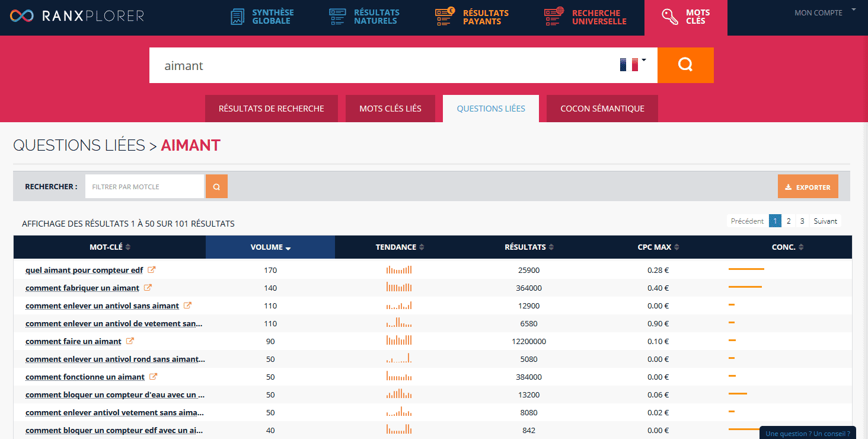Open external link for 'comment fabriquer un aimant'
This screenshot has width=868, height=439.
pyautogui.click(x=148, y=288)
